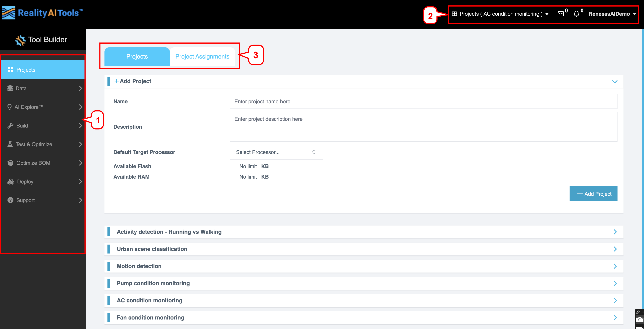Switch to the Project Assignments tab
644x329 pixels.
[x=202, y=56]
